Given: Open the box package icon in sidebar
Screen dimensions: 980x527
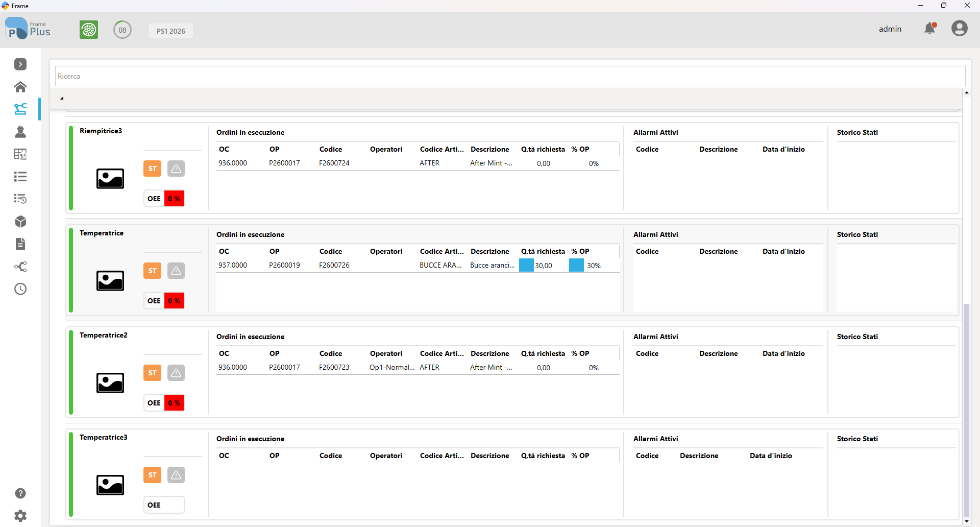Looking at the screenshot, I should tap(20, 222).
